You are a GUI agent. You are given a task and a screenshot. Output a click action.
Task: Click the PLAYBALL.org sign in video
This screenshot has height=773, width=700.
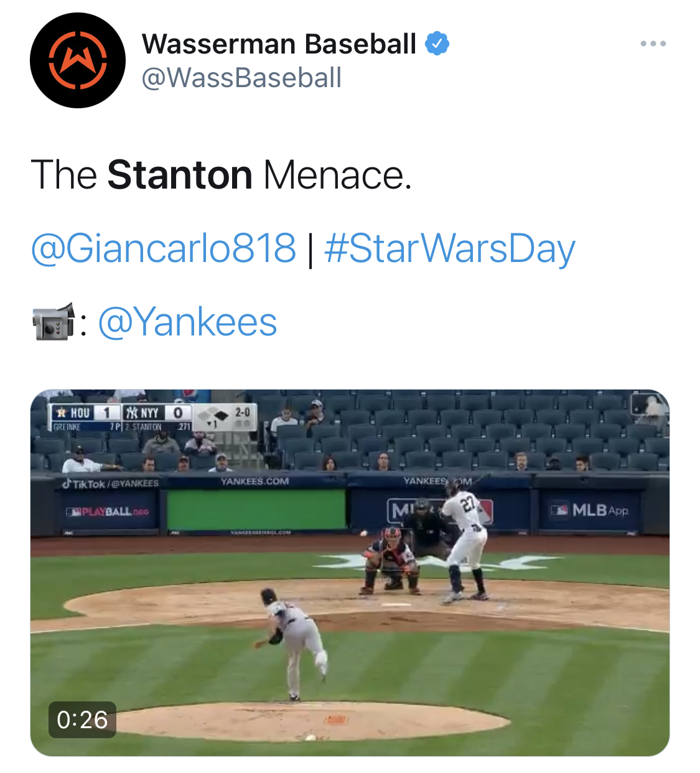pos(108,512)
